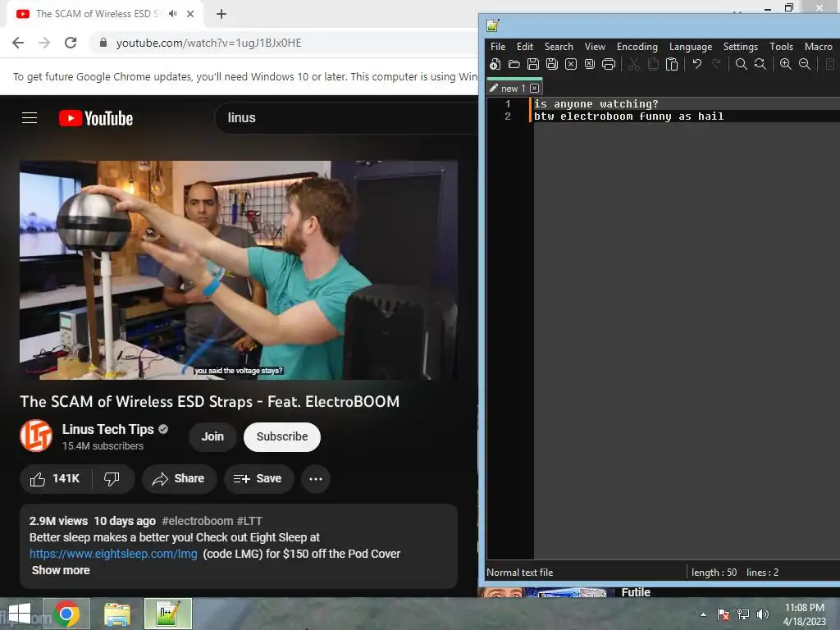840x630 pixels.
Task: Click the Cut scissors icon
Action: [634, 64]
